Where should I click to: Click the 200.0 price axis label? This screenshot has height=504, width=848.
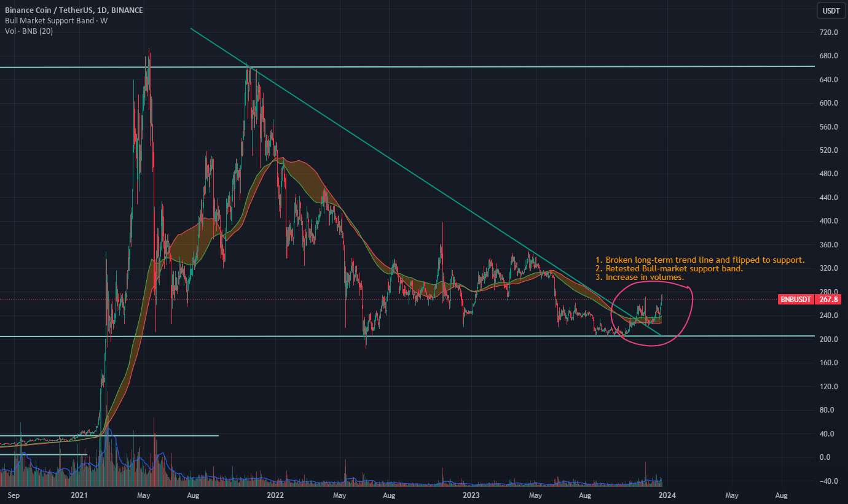coord(830,339)
